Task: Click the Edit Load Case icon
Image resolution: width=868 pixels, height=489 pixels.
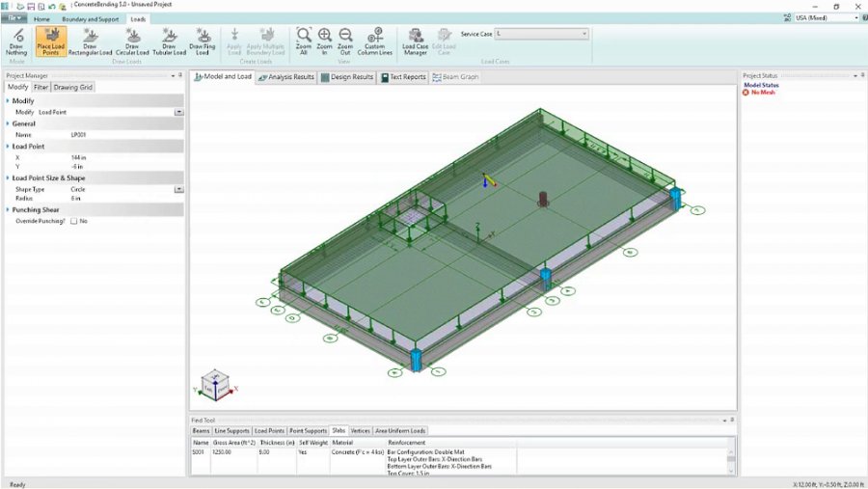Action: click(444, 41)
